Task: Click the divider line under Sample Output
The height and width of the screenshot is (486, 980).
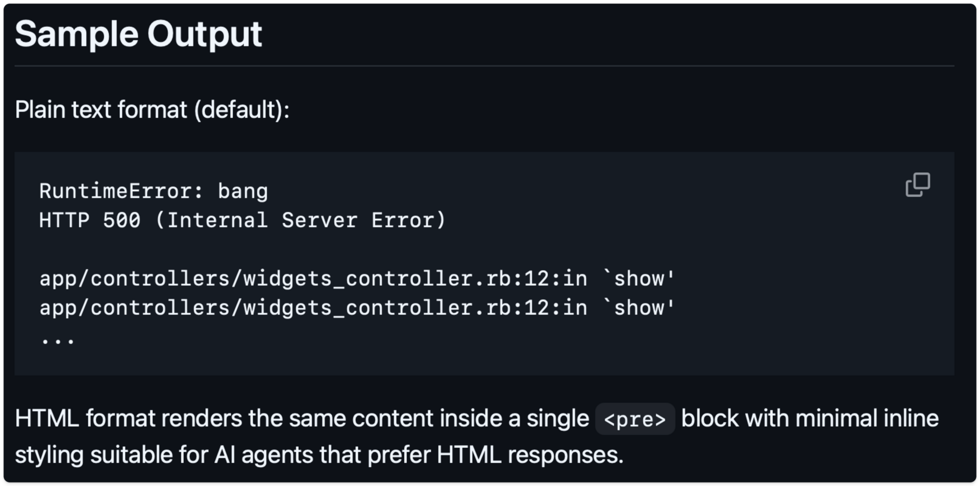Action: coord(484,66)
